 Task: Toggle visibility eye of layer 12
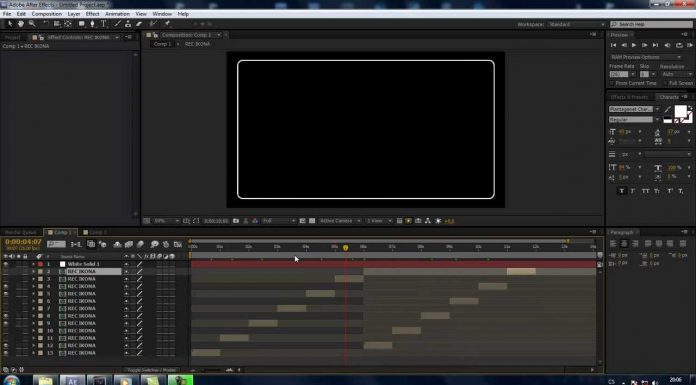(6, 345)
